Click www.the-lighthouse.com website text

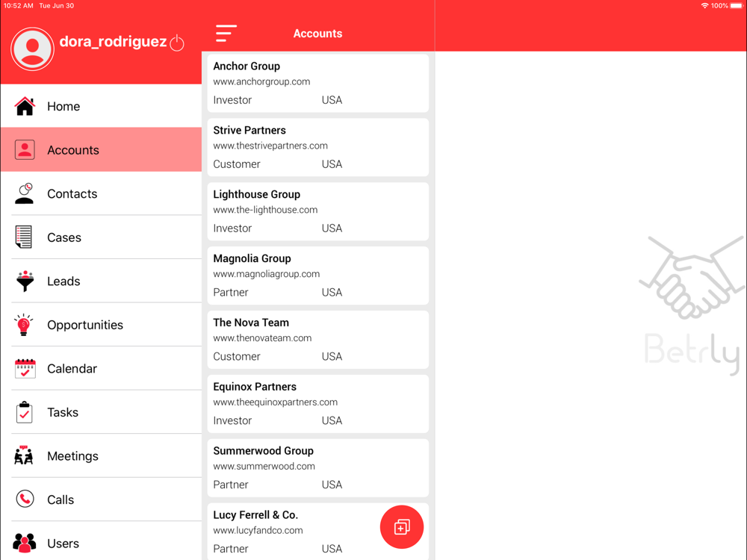pyautogui.click(x=265, y=210)
